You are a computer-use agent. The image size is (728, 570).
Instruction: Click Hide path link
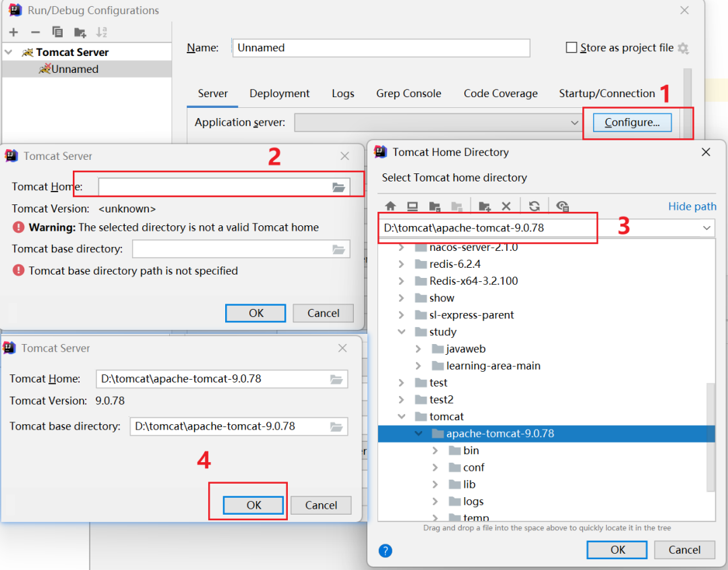coord(692,206)
